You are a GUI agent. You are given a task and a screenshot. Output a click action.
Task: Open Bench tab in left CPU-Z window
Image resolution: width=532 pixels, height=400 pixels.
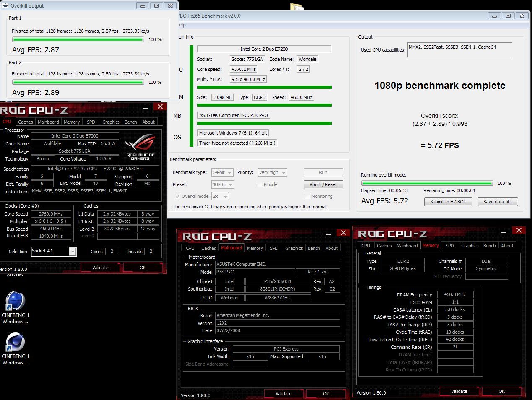131,122
